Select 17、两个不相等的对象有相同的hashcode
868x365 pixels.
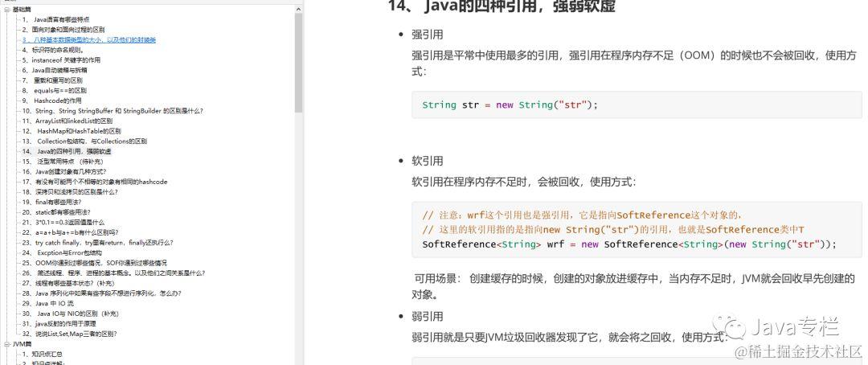(95, 182)
